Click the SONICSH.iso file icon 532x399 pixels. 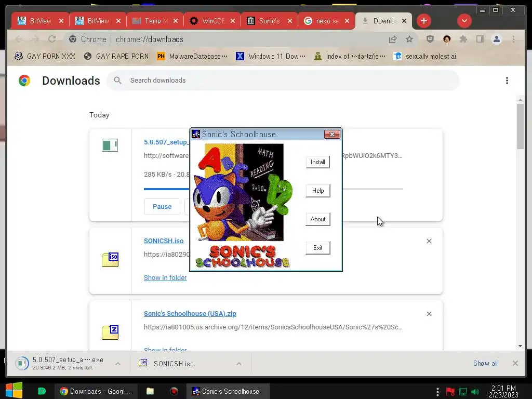110,260
